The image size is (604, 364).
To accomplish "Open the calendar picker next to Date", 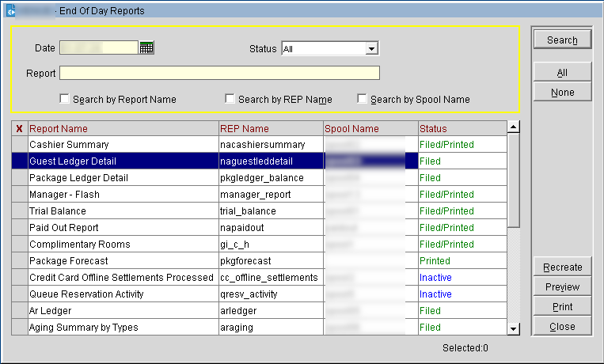I will coord(146,47).
